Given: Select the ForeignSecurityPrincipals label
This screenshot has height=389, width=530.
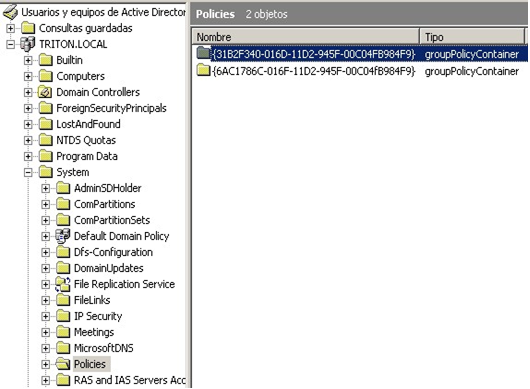Looking at the screenshot, I should [111, 108].
